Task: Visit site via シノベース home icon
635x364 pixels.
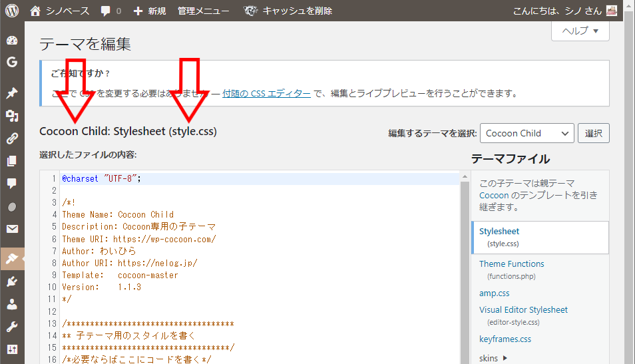Action: pyautogui.click(x=59, y=11)
